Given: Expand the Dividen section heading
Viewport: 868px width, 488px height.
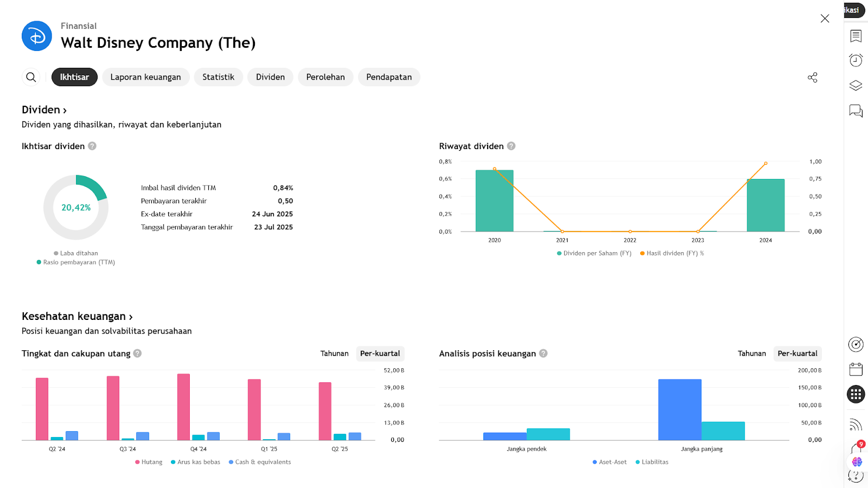Looking at the screenshot, I should (x=44, y=110).
